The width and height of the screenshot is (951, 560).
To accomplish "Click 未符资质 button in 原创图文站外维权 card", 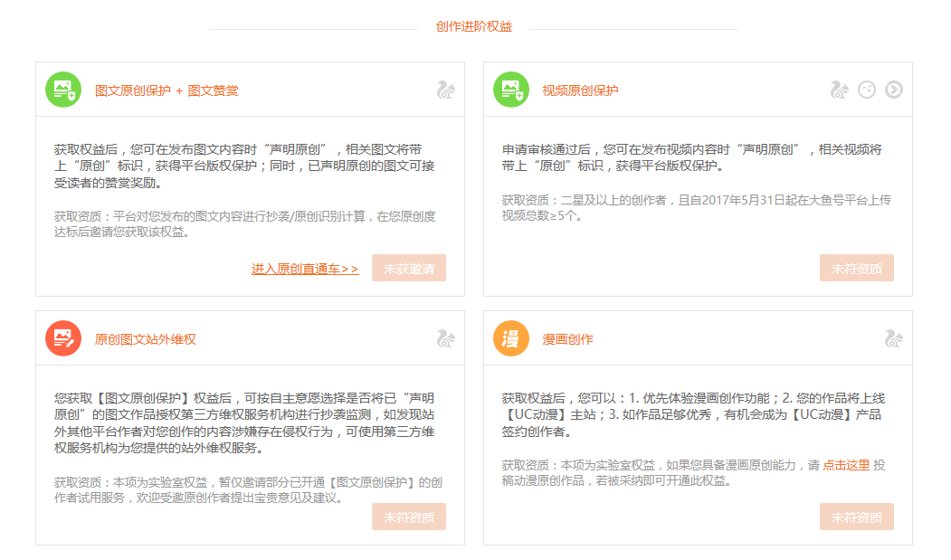I will point(409,517).
